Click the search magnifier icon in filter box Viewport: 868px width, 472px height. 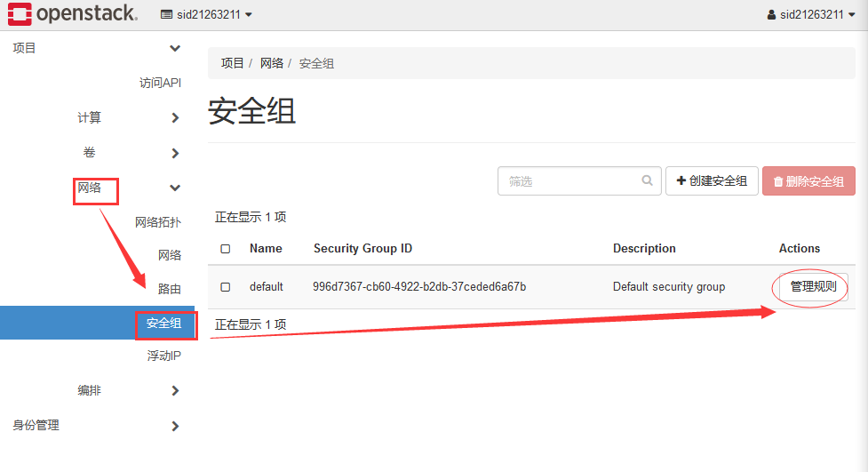[647, 180]
